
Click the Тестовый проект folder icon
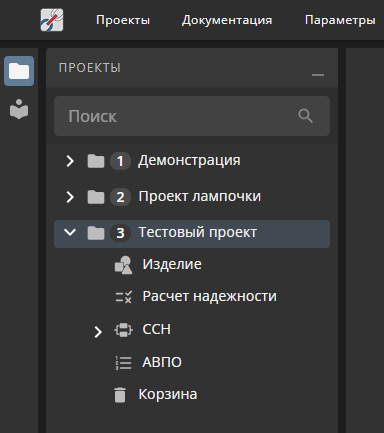(x=96, y=233)
